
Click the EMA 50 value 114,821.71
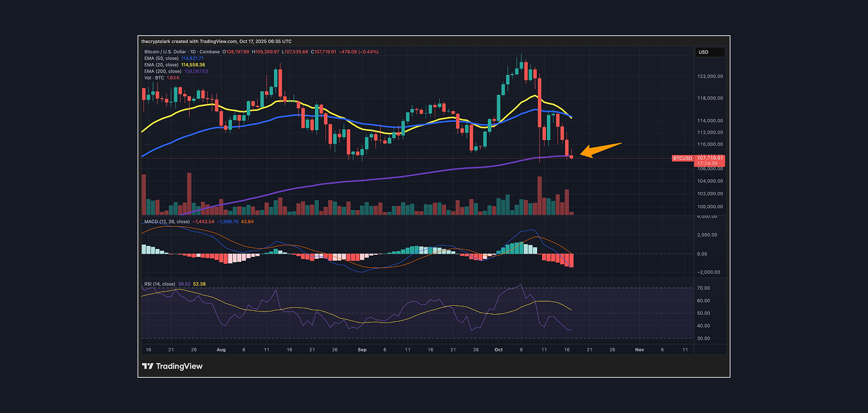(192, 58)
